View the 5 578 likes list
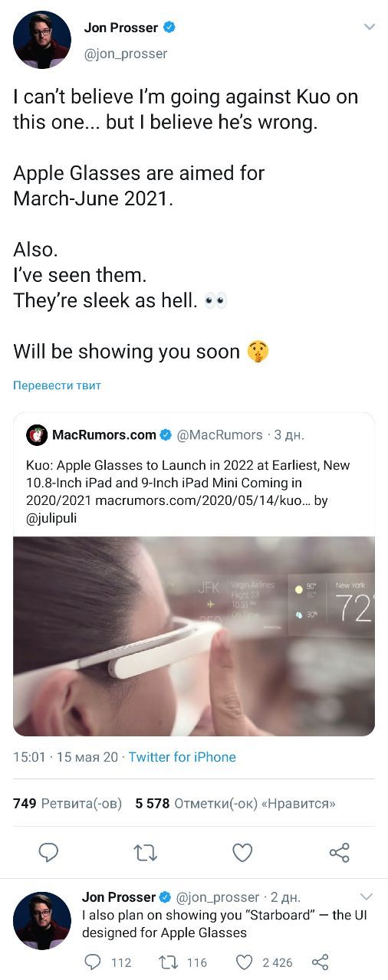Screen dimensions: 388x980 tap(235, 804)
